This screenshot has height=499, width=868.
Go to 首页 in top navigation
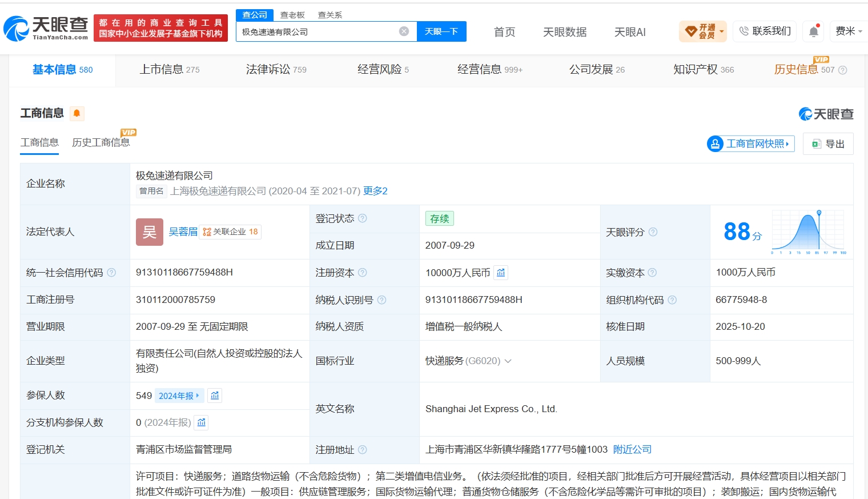click(x=504, y=32)
